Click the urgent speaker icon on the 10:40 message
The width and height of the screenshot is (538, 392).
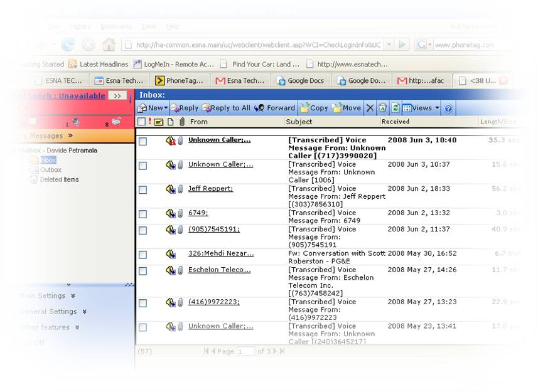pos(171,140)
